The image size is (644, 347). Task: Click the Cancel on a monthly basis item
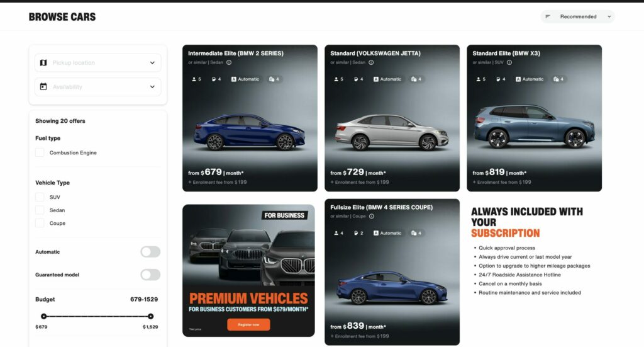point(510,283)
